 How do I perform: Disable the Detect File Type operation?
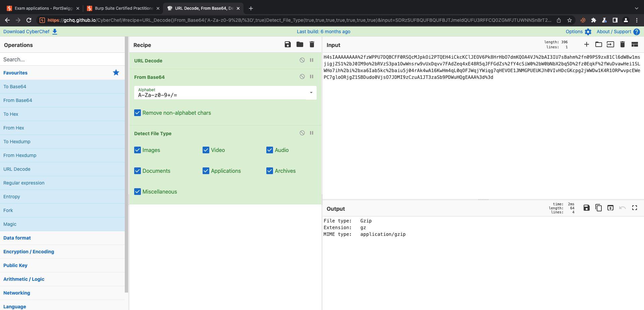[x=302, y=133]
